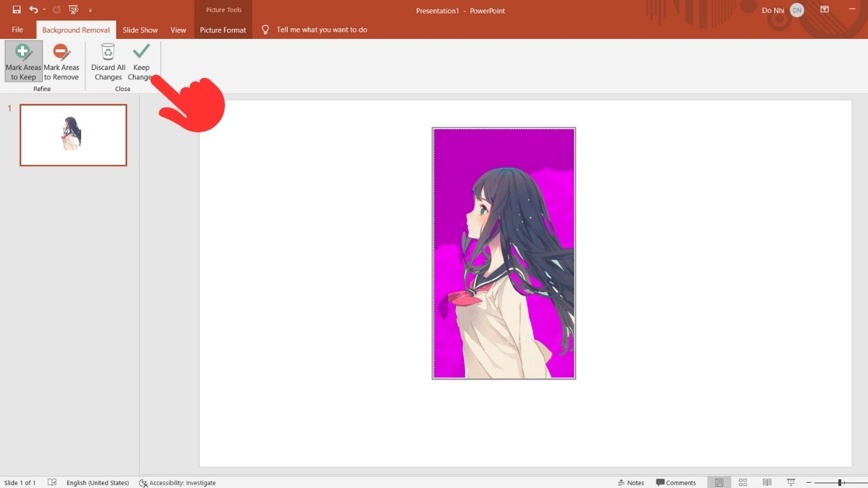
Task: Select the Background Removal tab
Action: 76,30
